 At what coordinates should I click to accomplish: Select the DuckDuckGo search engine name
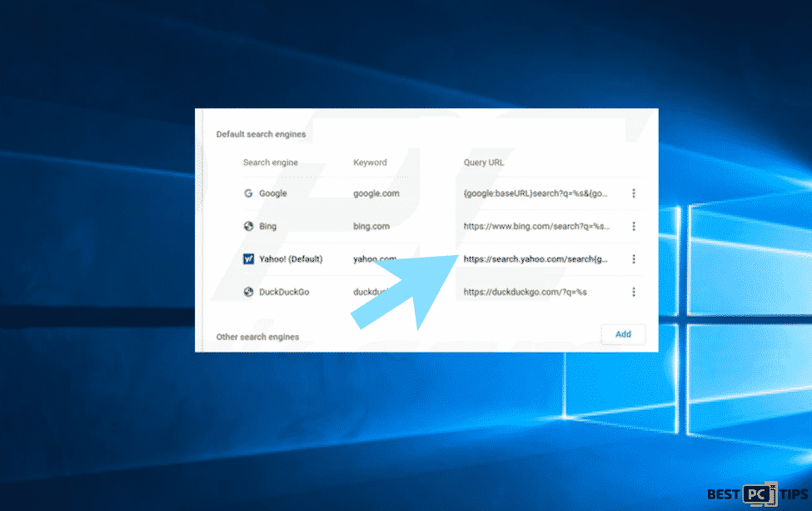pyautogui.click(x=284, y=292)
